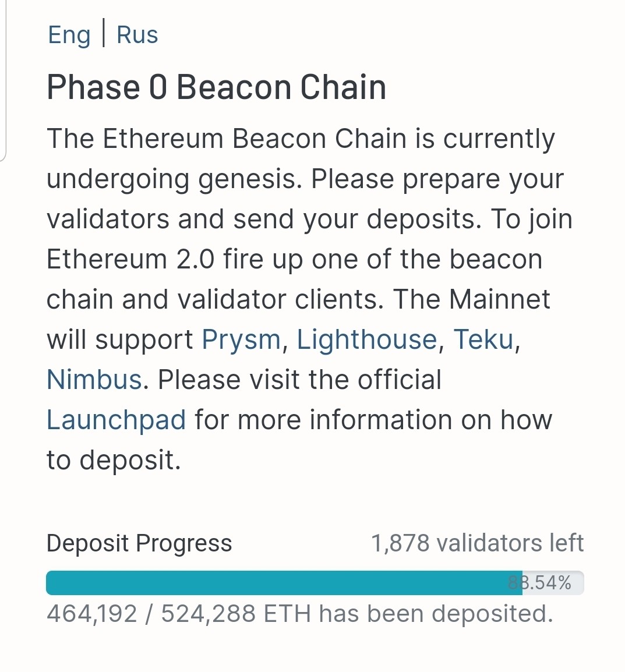Click the 464,192 / 524,288 ETH deposited text
Viewport: 625px width, 672px height.
[299, 614]
